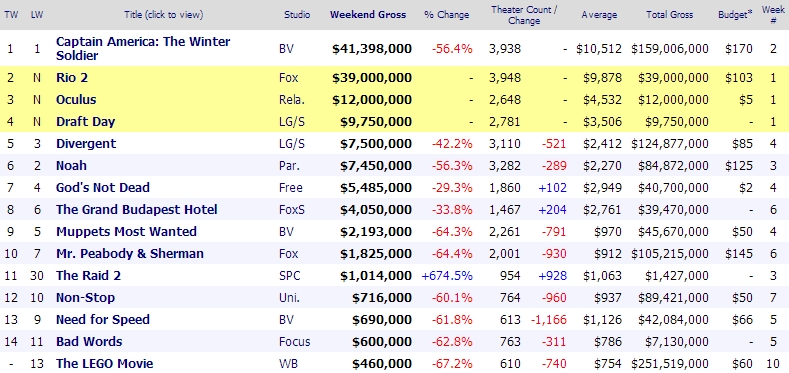789x373 pixels.
Task: Click the FoxS studio link
Action: click(x=292, y=209)
